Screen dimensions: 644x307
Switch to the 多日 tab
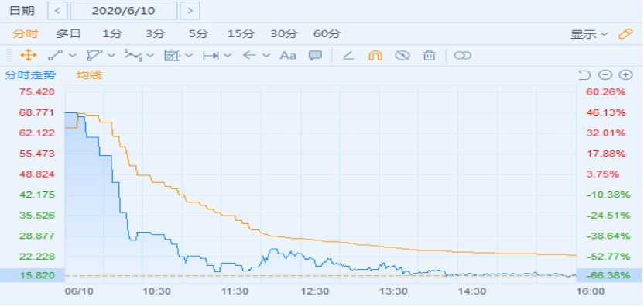tap(68, 34)
